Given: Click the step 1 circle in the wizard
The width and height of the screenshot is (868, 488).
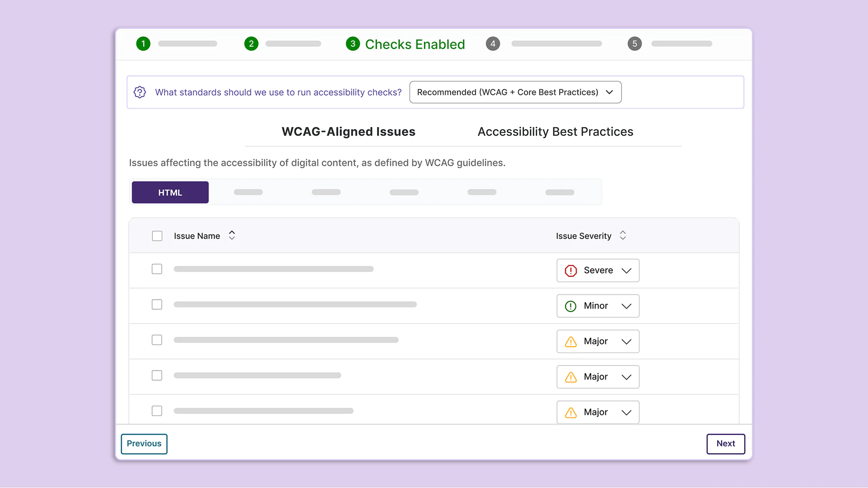Looking at the screenshot, I should tap(143, 44).
